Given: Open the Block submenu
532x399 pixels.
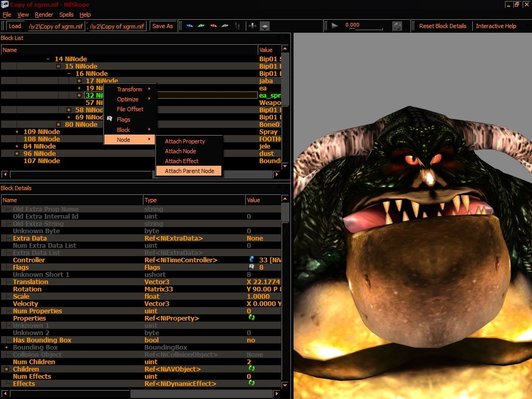Looking at the screenshot, I should (x=129, y=129).
